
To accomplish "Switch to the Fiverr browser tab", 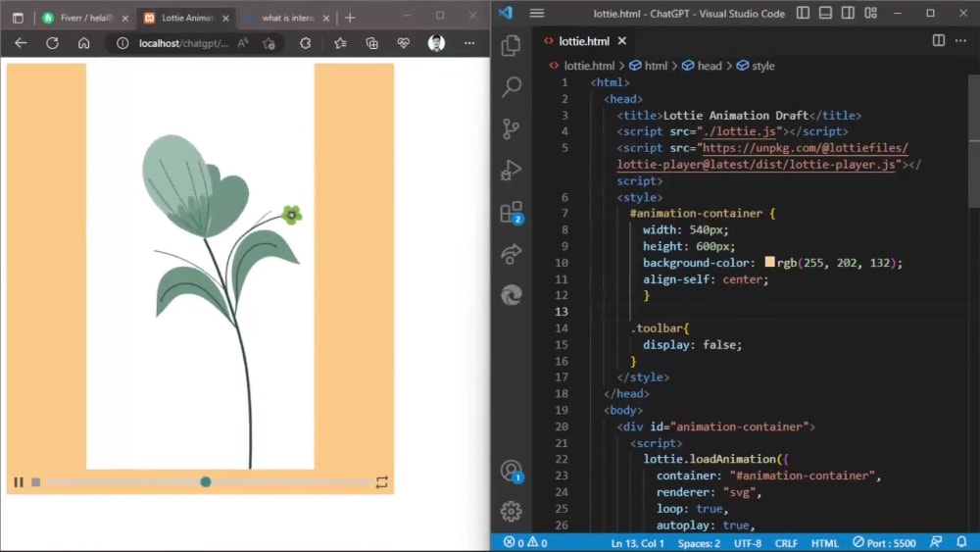I will tap(85, 18).
